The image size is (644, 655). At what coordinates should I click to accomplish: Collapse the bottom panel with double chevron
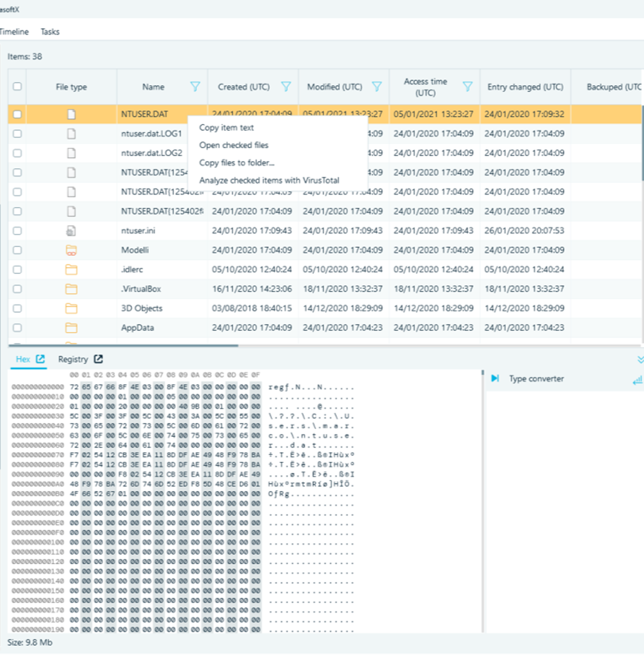point(640,360)
